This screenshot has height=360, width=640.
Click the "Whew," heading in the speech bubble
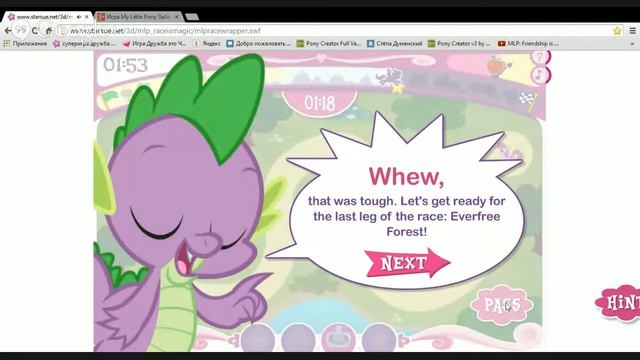407,176
